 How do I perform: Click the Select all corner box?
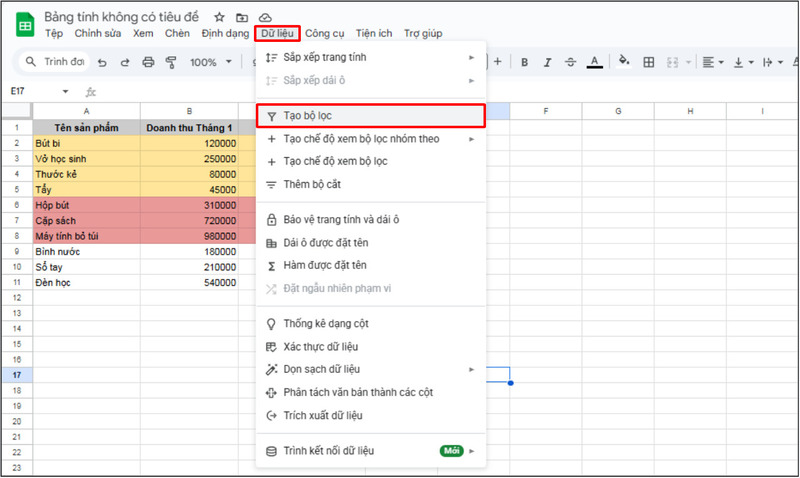pos(17,111)
